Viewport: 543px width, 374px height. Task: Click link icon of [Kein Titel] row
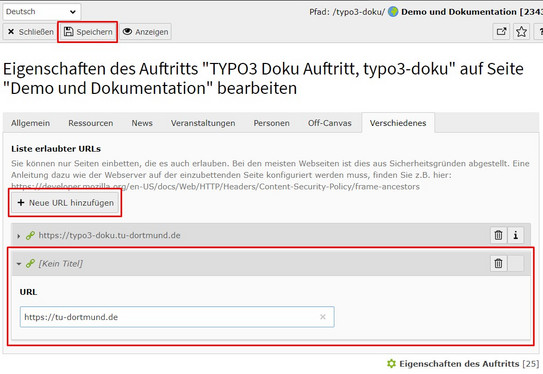[30, 264]
